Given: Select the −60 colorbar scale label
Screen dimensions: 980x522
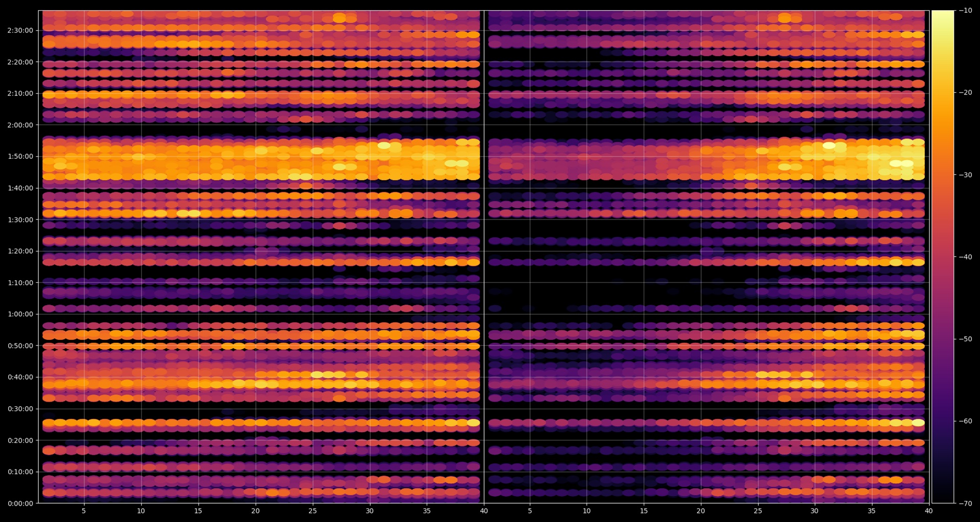Looking at the screenshot, I should click(x=966, y=421).
